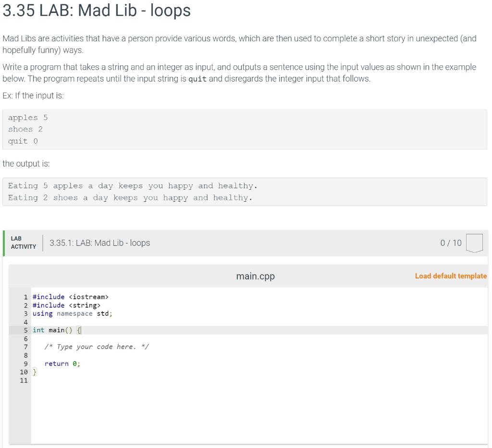Place cursor on the Type your code here comment
The width and height of the screenshot is (492, 448).
pyautogui.click(x=96, y=346)
